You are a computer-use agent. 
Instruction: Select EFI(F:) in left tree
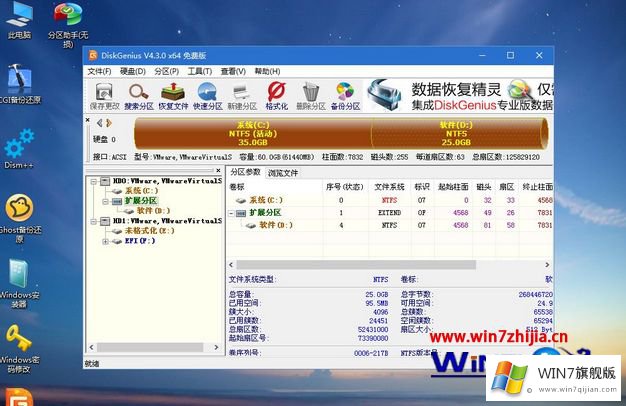click(x=139, y=241)
